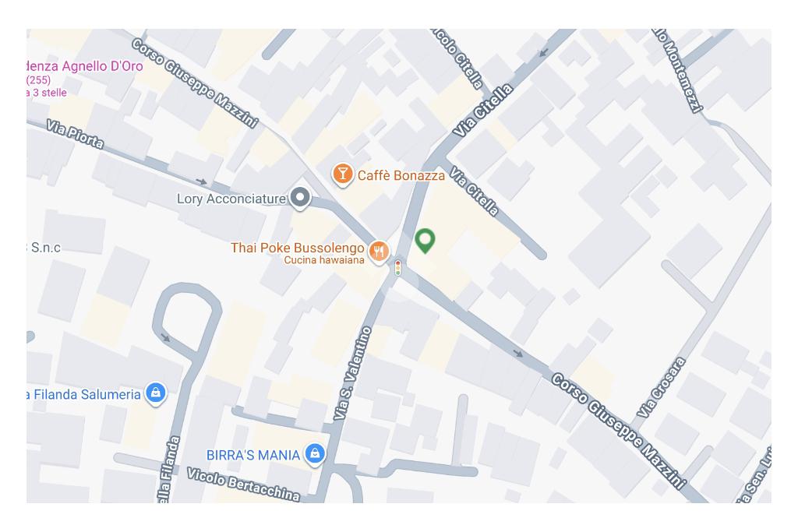Click the Lory Acconciature gray marker
Screen dimensions: 798x532
pos(300,198)
